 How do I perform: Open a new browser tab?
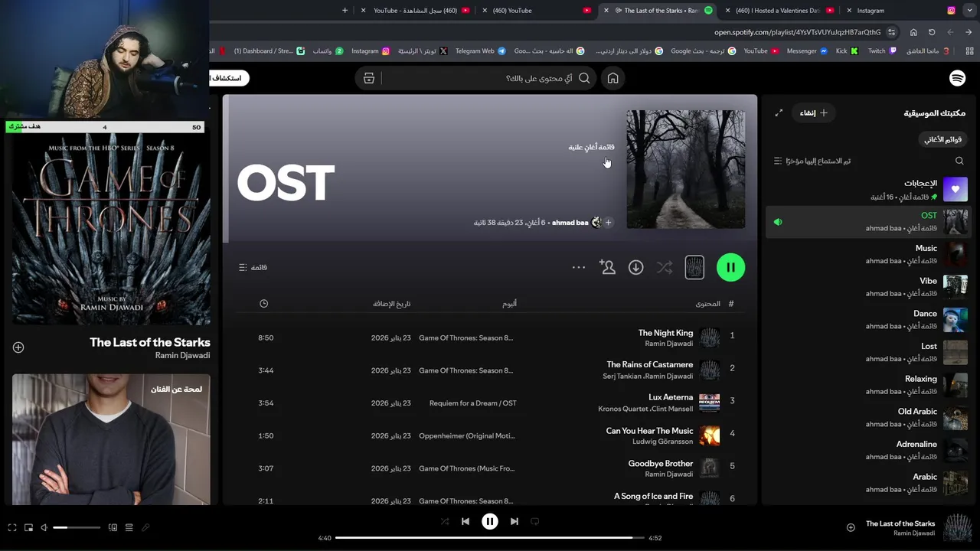click(345, 11)
